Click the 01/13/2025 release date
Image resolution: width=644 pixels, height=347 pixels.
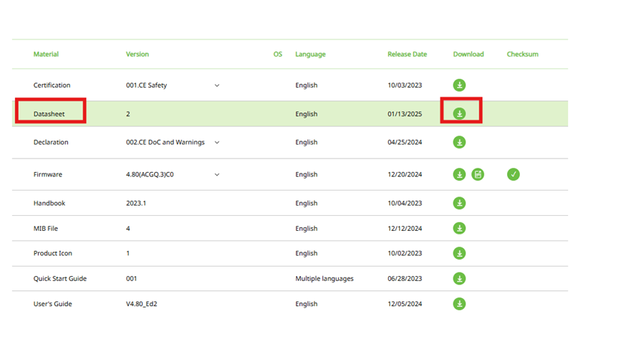click(x=404, y=114)
